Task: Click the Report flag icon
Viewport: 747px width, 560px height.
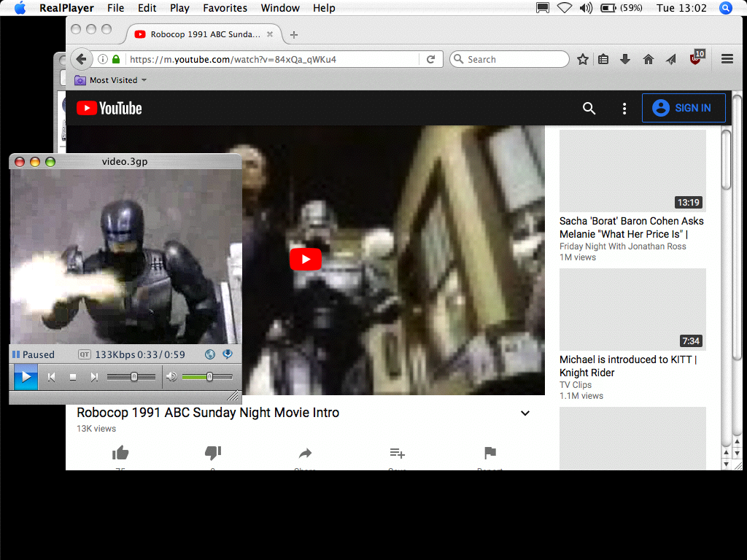Action: 490,453
